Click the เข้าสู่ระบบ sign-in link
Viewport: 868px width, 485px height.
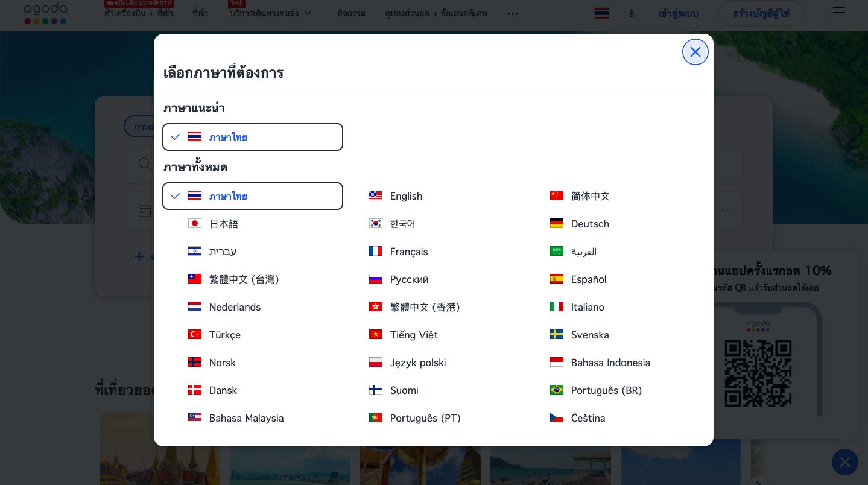678,13
